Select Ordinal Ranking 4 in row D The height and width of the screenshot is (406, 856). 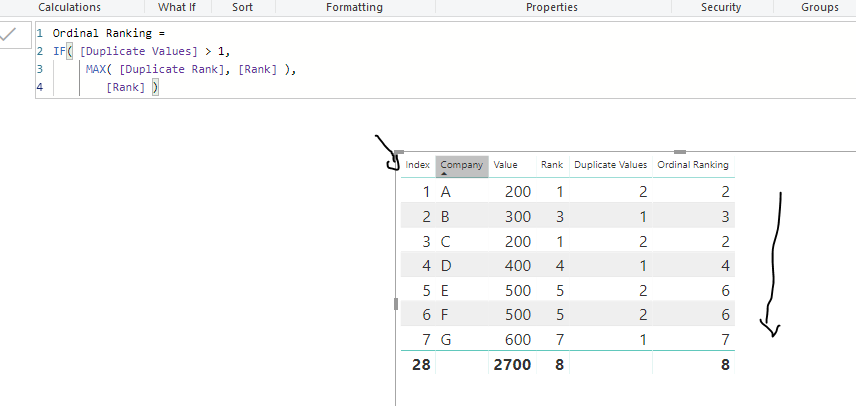(x=725, y=266)
